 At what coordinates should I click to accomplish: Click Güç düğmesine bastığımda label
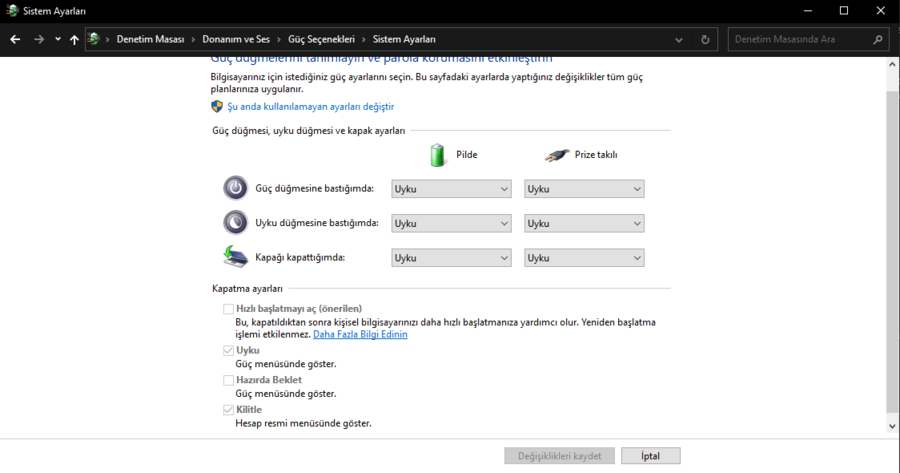(x=315, y=188)
